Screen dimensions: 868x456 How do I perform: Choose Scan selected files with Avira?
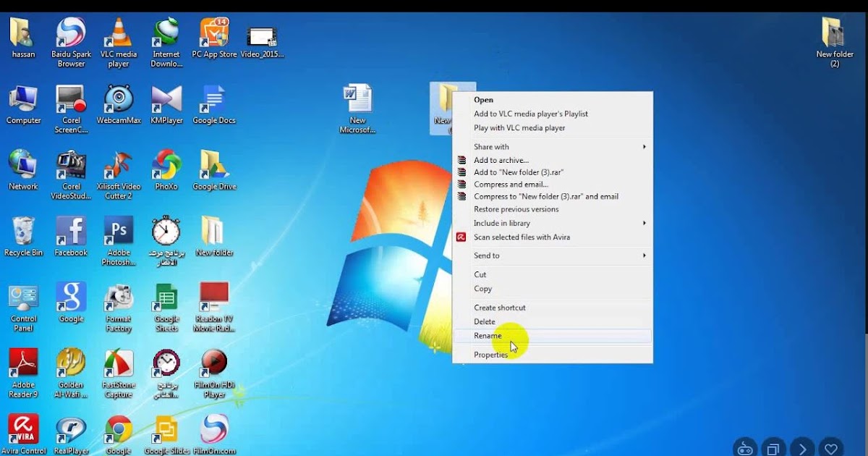(553, 237)
